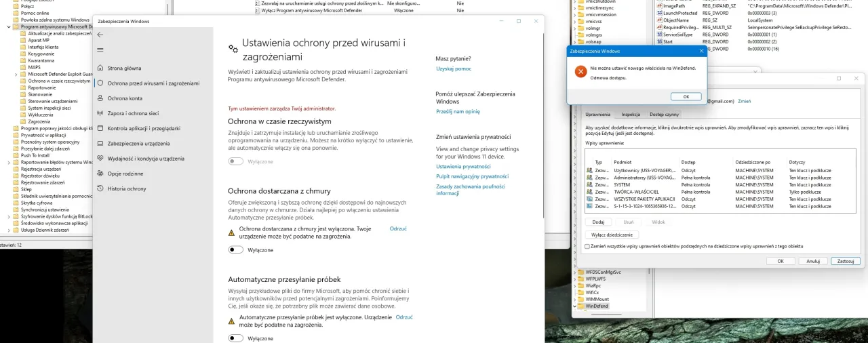Expand Microsoft Defender Exploit Guard node
Screen dimensions: 868x343
16,74
